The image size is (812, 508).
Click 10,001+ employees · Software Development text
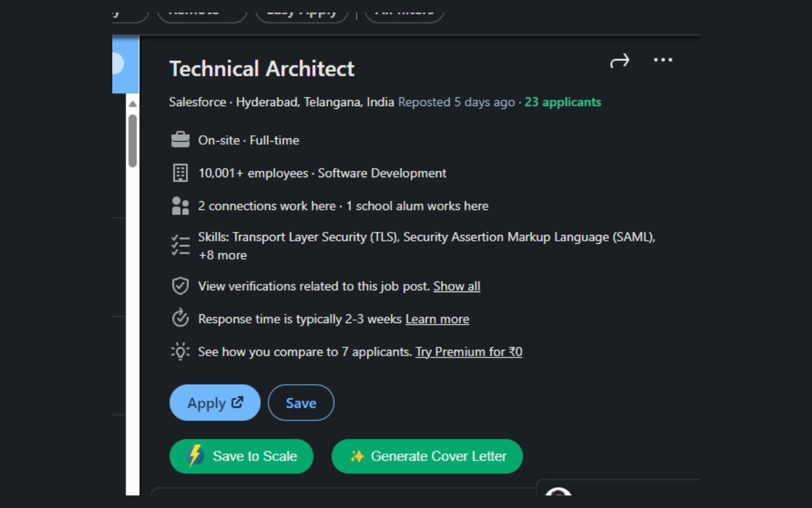[x=322, y=173]
